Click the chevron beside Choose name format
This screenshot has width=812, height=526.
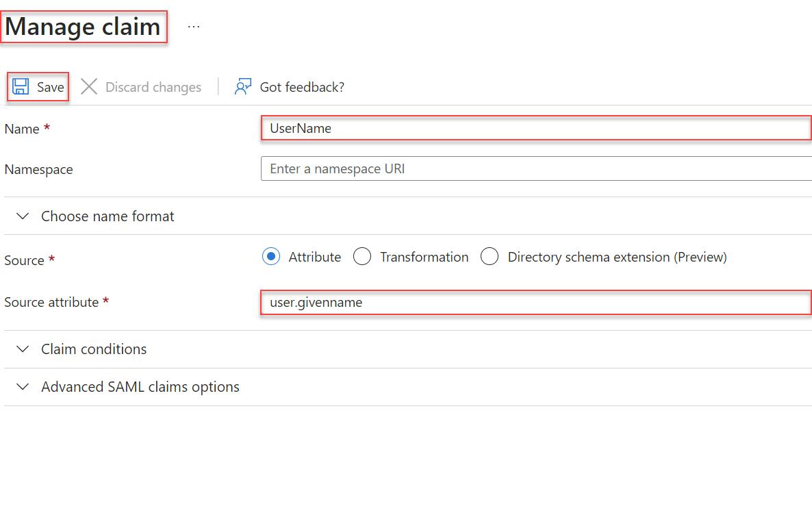23,216
